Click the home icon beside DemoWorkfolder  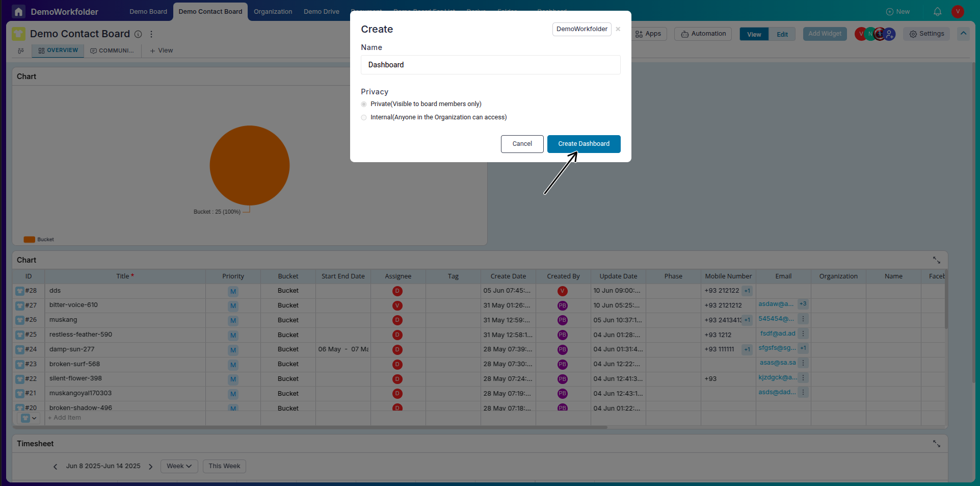[x=18, y=12]
